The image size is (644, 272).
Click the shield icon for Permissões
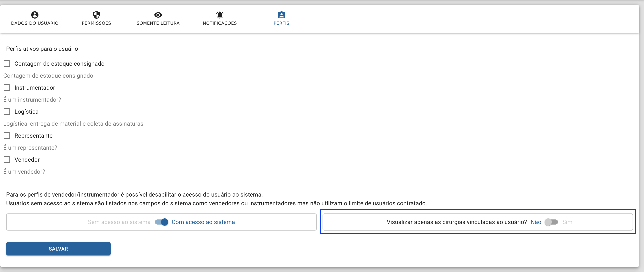click(97, 15)
